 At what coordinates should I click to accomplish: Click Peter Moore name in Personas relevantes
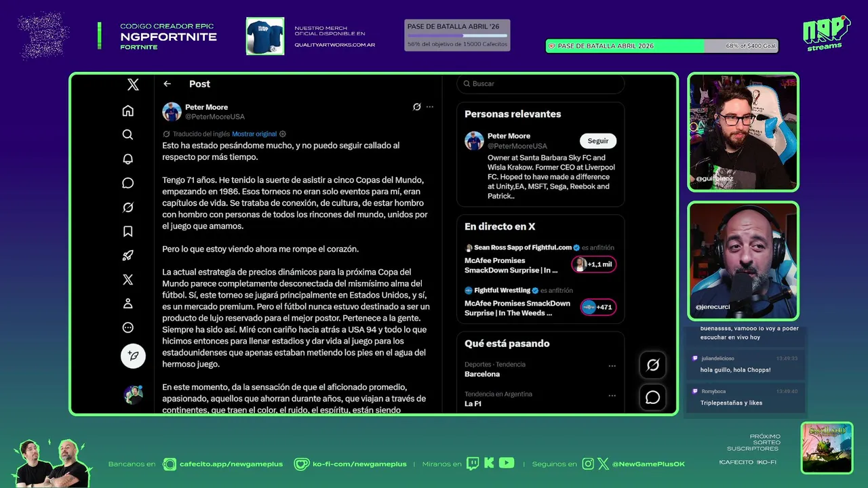(509, 136)
